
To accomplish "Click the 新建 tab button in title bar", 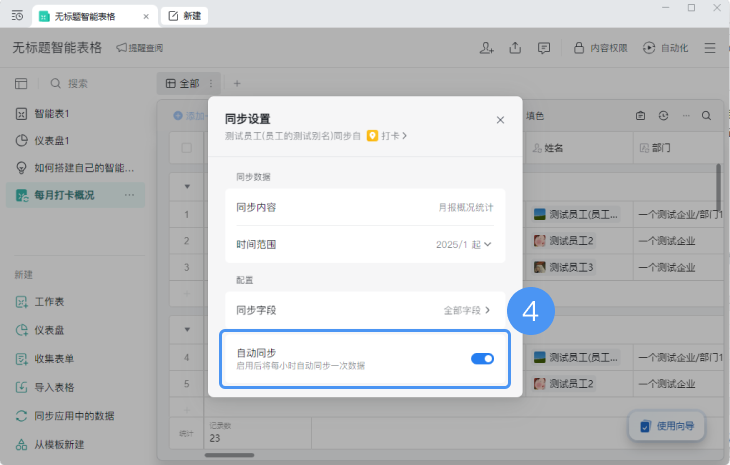I will (x=184, y=16).
